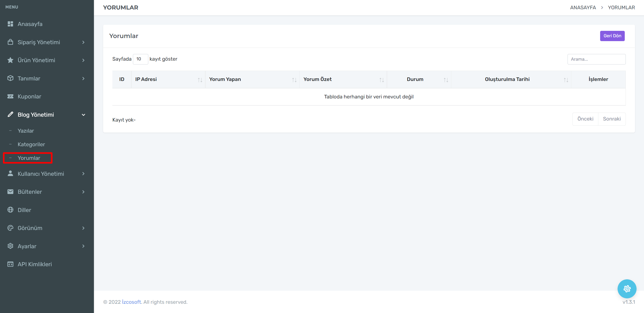The image size is (644, 313).
Task: Focus the Arama search field
Action: click(x=596, y=59)
